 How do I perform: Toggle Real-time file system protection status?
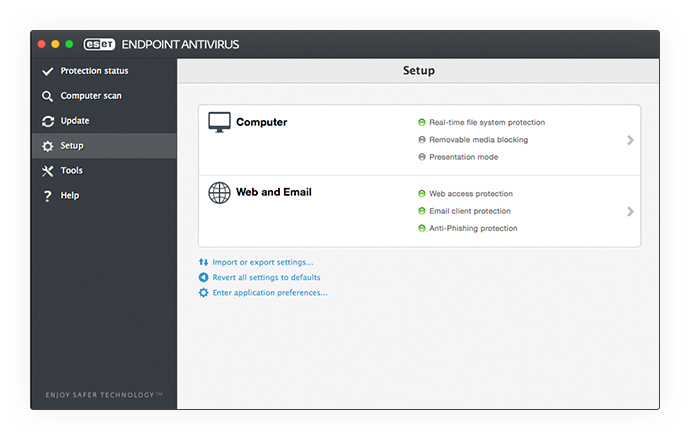pos(422,122)
